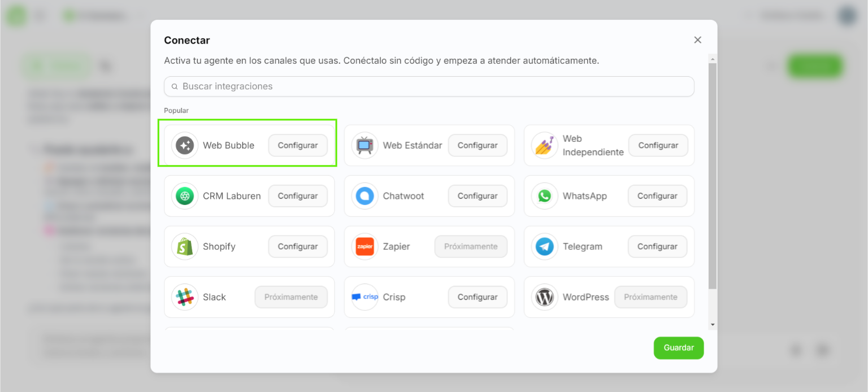Click the Telegram logo icon
868x392 pixels.
tap(545, 247)
